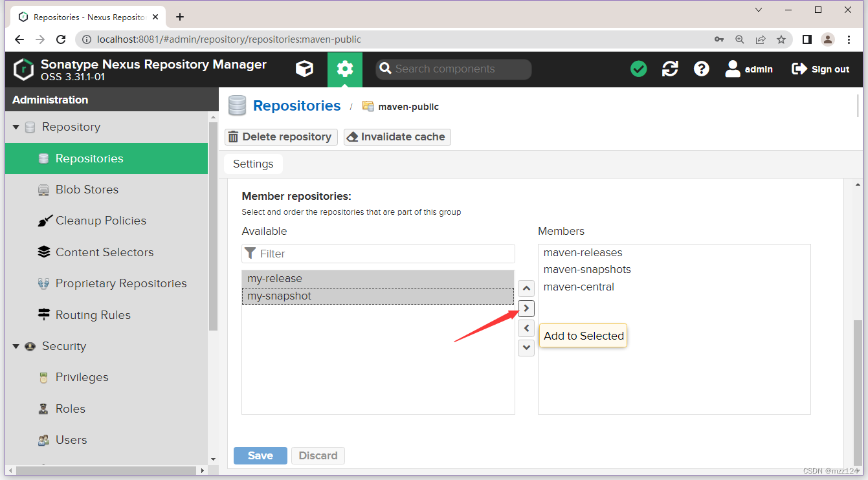Click the browser forward arrow
The height and width of the screenshot is (480, 868).
(x=40, y=39)
